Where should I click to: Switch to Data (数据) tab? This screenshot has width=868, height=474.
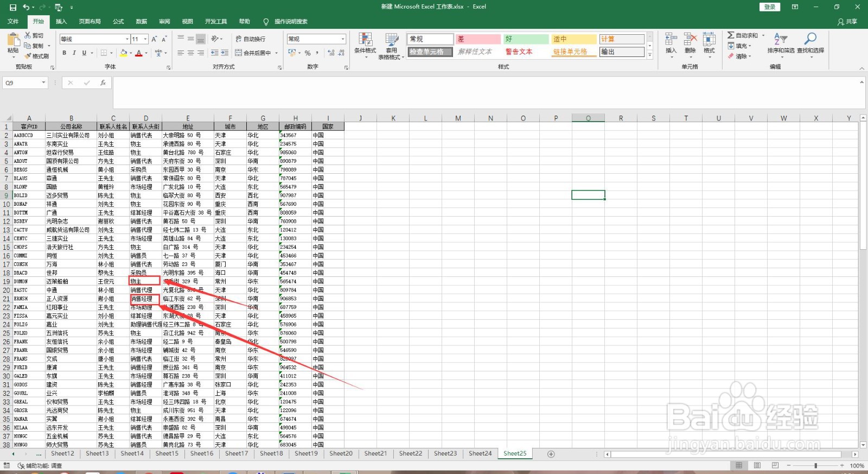click(x=142, y=22)
